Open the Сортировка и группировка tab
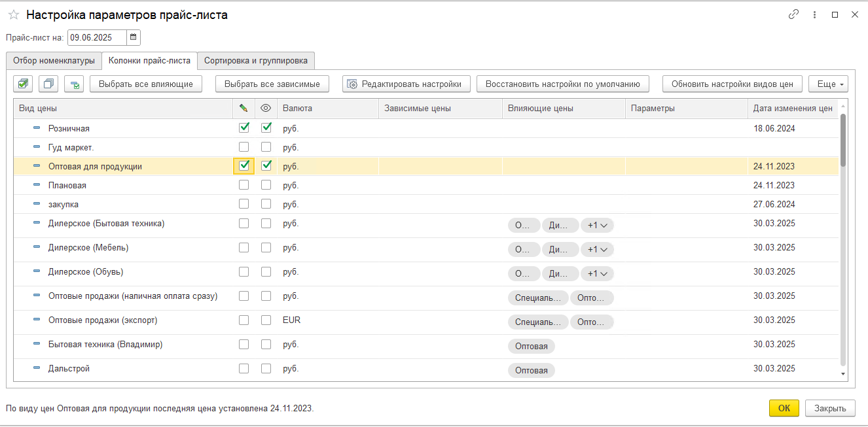 (x=256, y=61)
